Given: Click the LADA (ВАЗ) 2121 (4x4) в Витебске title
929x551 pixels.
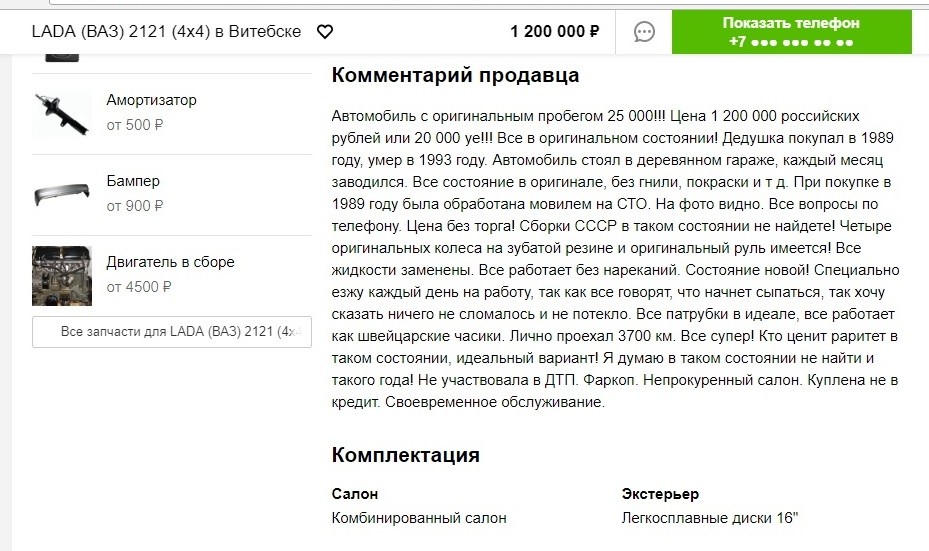Looking at the screenshot, I should click(166, 32).
